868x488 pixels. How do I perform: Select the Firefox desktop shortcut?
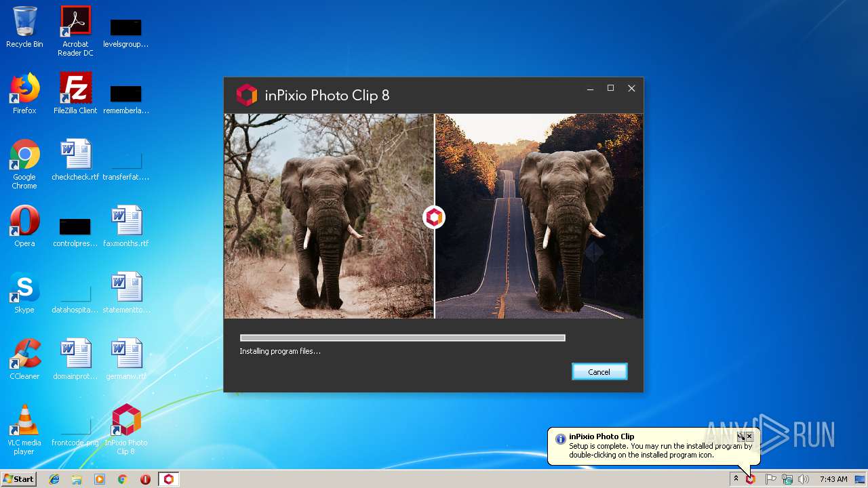(24, 94)
